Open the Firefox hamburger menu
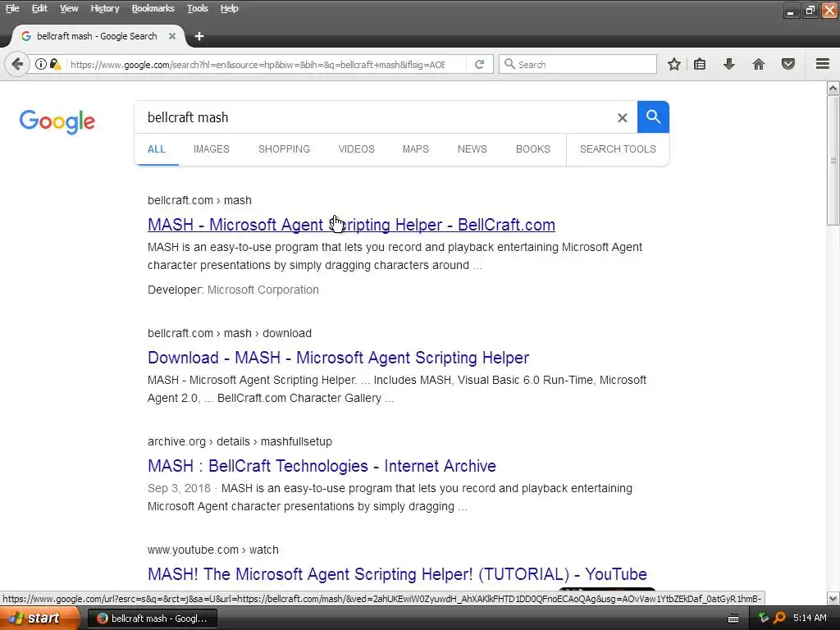 click(823, 64)
